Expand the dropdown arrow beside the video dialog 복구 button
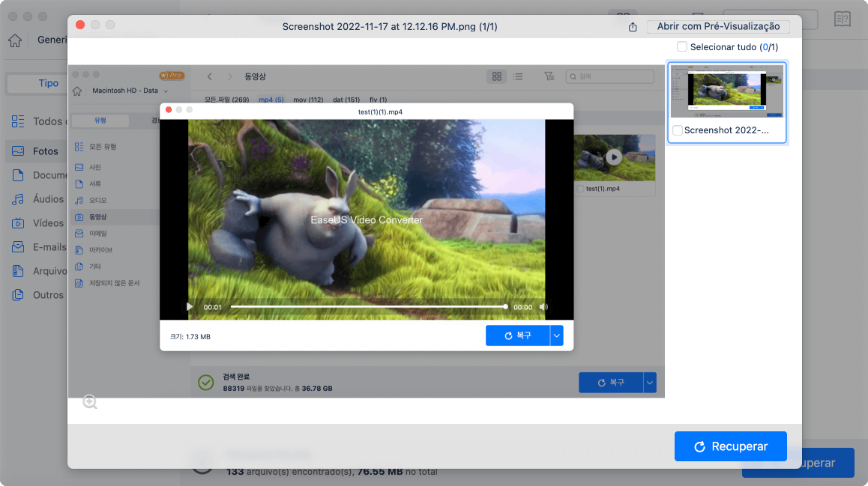The image size is (868, 486). coord(556,335)
